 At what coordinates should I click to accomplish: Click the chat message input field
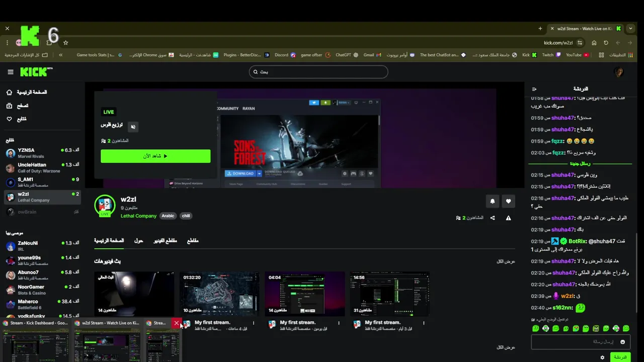pos(580,342)
